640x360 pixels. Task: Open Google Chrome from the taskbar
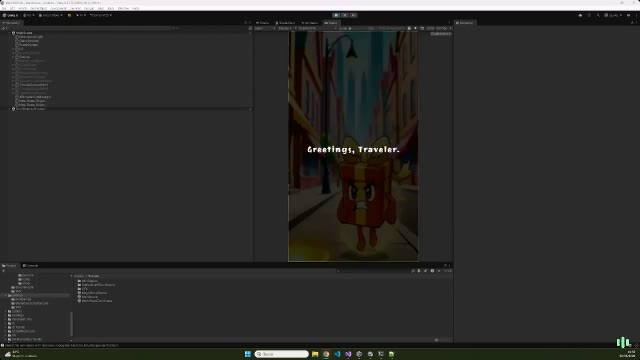(326, 354)
